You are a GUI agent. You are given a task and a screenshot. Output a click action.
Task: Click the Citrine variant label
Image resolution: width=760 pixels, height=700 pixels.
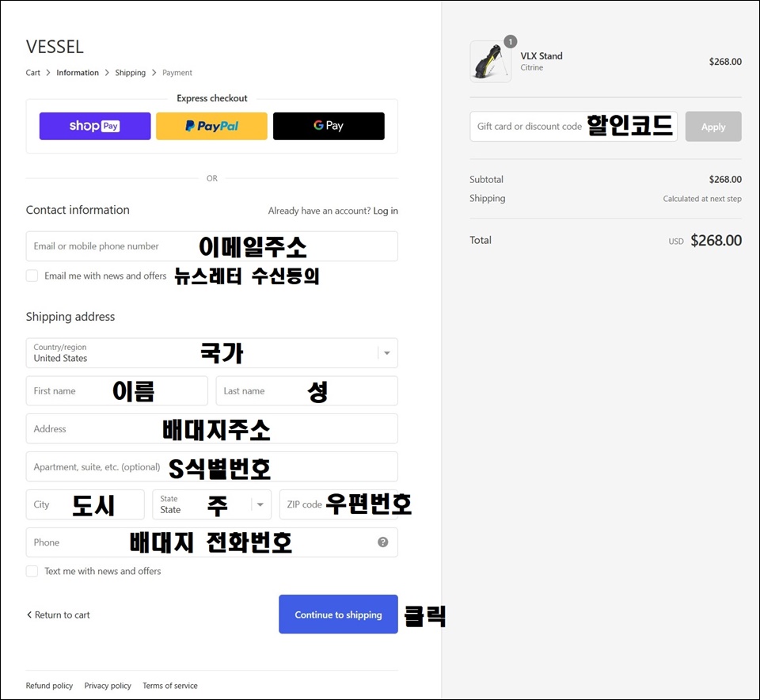532,67
